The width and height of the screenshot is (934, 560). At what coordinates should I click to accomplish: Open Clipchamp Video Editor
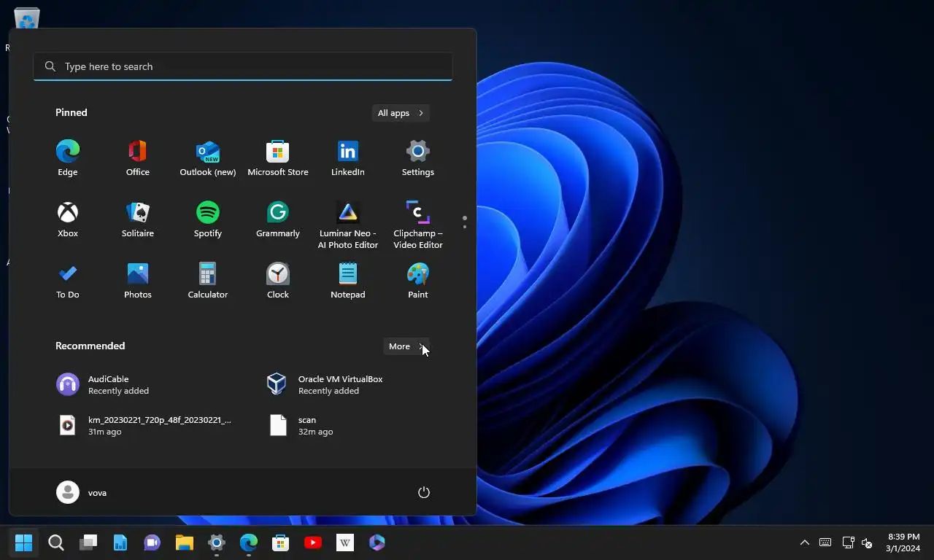coord(418,225)
